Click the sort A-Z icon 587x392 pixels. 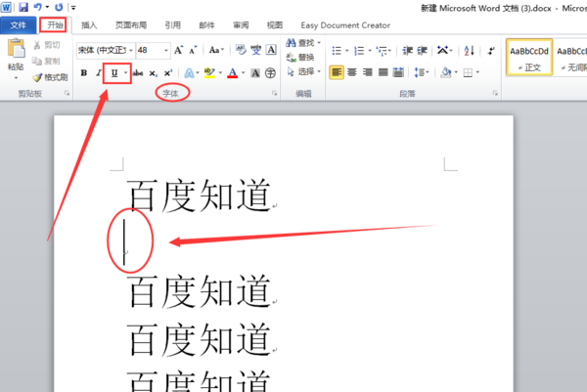(x=469, y=50)
